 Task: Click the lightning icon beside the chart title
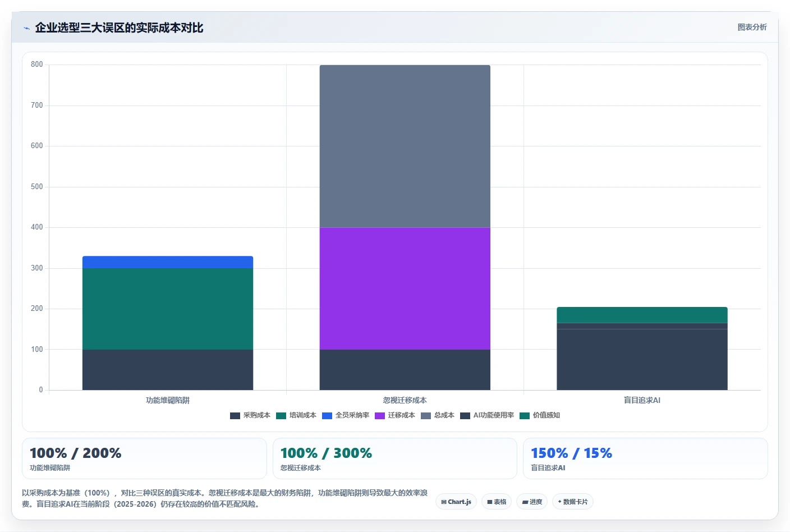[x=26, y=28]
